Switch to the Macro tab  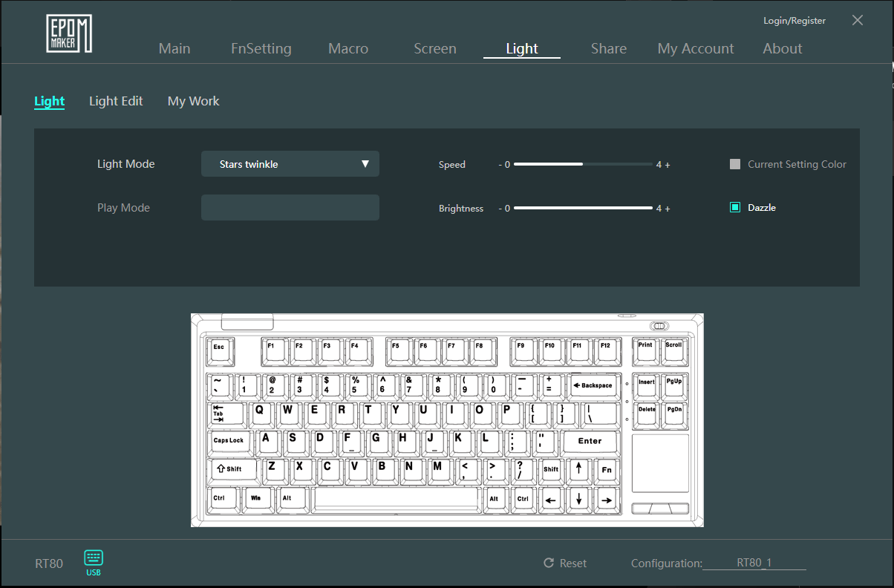click(348, 48)
